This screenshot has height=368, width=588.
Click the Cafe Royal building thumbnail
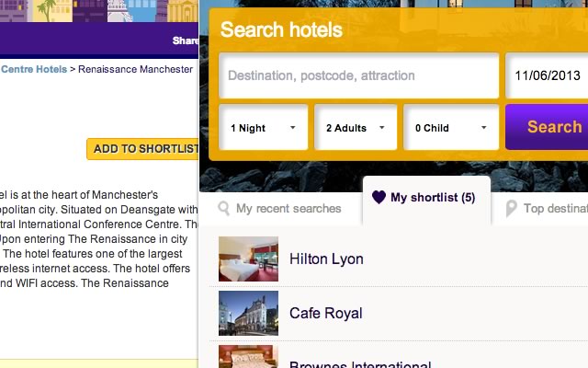coord(248,313)
